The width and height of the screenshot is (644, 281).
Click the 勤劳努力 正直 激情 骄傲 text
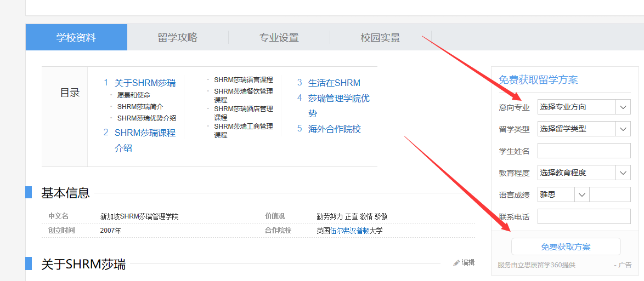(x=352, y=216)
